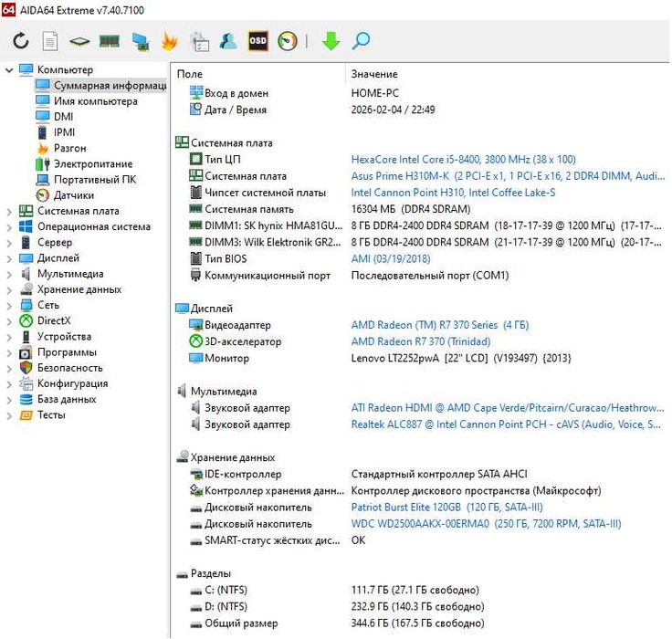Image resolution: width=672 pixels, height=639 pixels.
Task: Open the OSD panel icon
Action: (258, 41)
